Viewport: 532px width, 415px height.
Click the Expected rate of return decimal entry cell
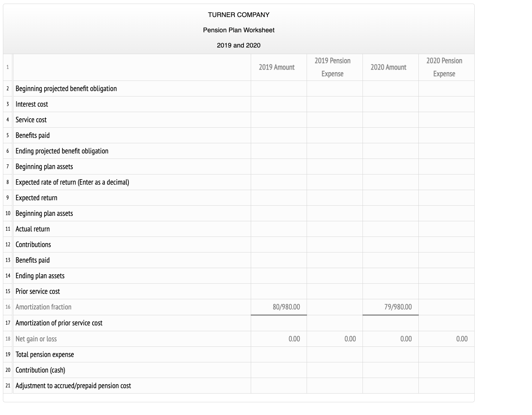[279, 182]
